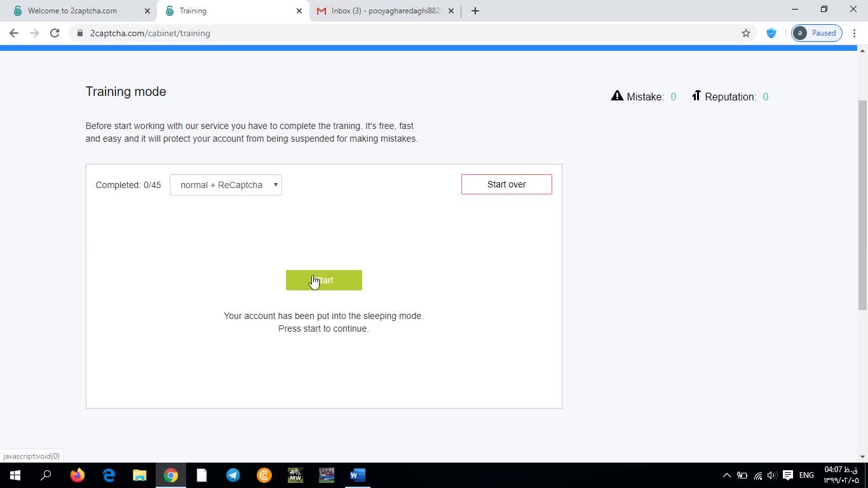Screen dimensions: 868x488
Task: Open the normal + ReCaptcha dropdown
Action: [x=226, y=185]
